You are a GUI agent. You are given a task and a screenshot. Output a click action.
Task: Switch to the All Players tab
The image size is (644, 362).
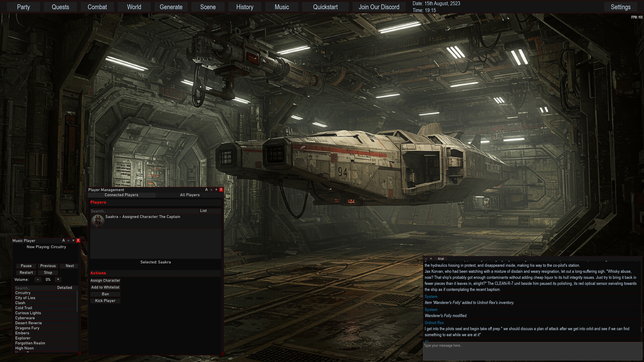coord(190,195)
